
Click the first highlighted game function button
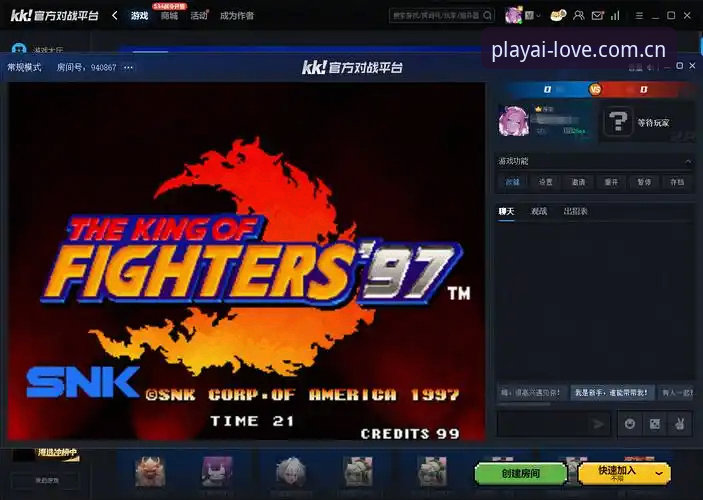(x=512, y=182)
